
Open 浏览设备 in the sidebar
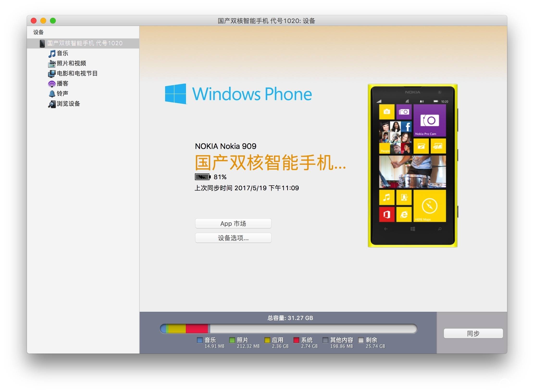pos(68,104)
